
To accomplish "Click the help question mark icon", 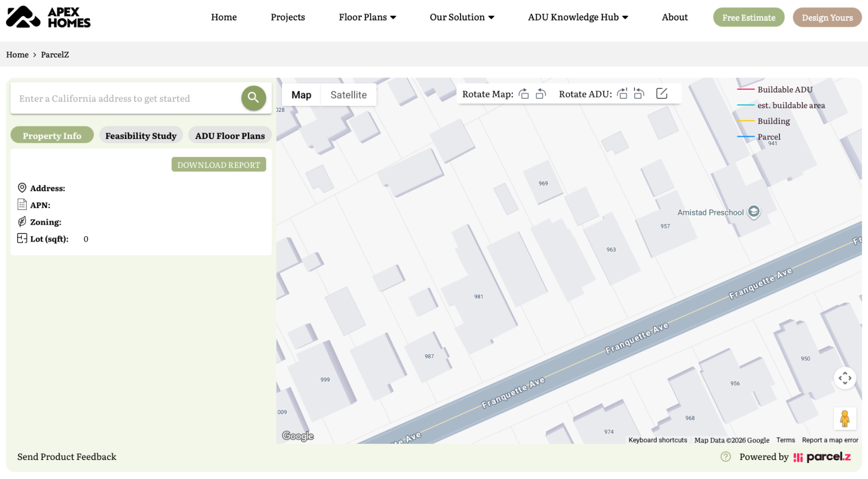I will [x=726, y=456].
